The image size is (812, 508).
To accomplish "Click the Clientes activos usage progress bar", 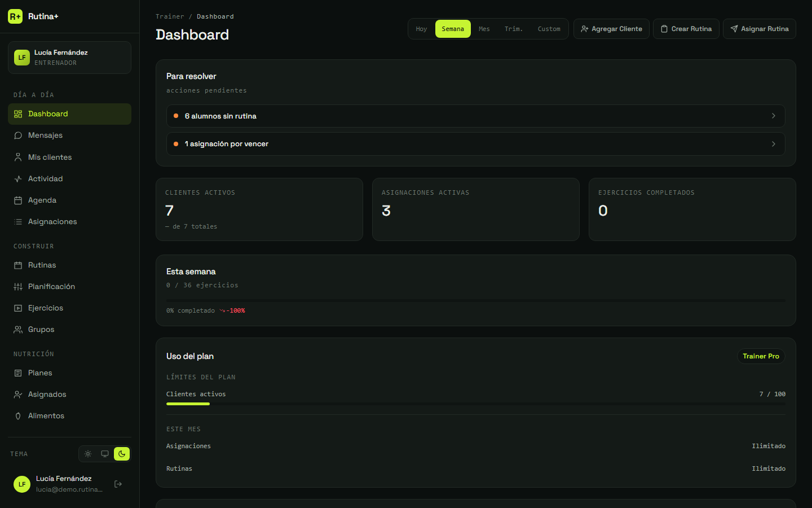I will point(476,404).
